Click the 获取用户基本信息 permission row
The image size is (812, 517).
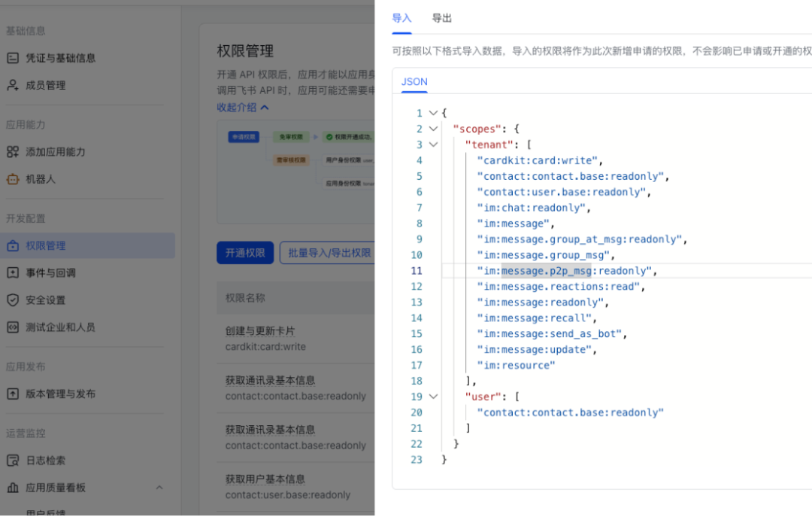(295, 487)
